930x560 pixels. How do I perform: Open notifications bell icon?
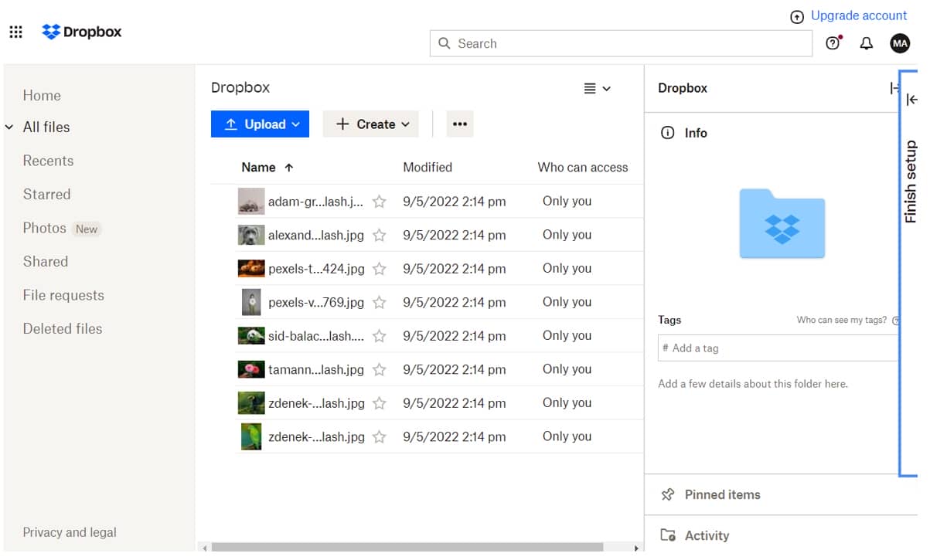pyautogui.click(x=867, y=43)
